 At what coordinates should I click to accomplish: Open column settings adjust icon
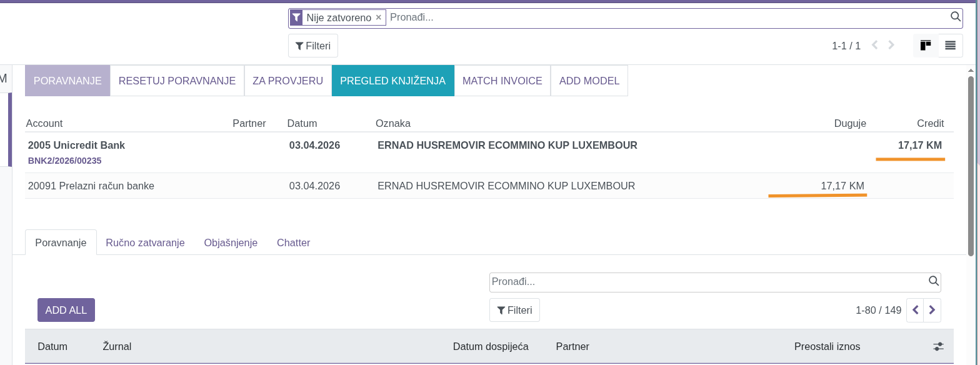coord(938,346)
